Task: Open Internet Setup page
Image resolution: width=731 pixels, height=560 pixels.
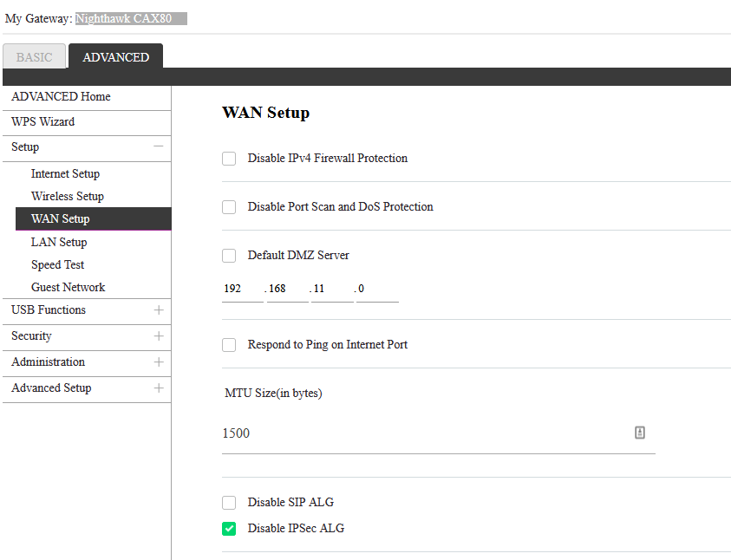Action: tap(65, 173)
